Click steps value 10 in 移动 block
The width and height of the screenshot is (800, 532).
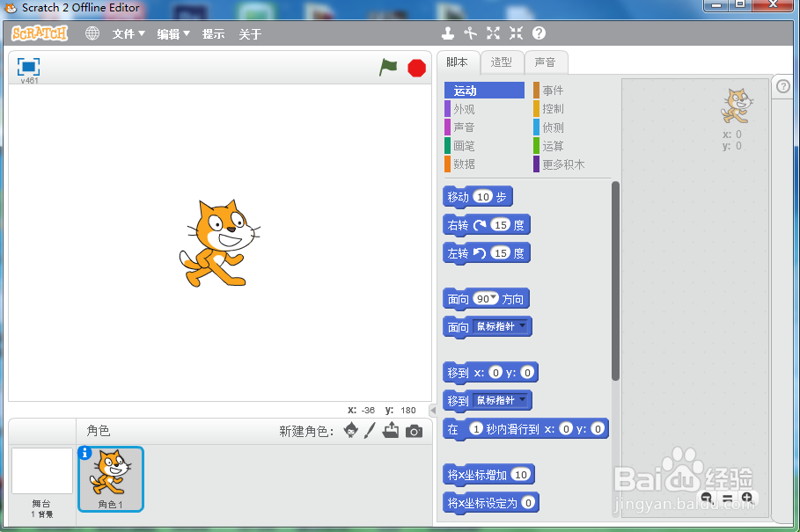[482, 197]
